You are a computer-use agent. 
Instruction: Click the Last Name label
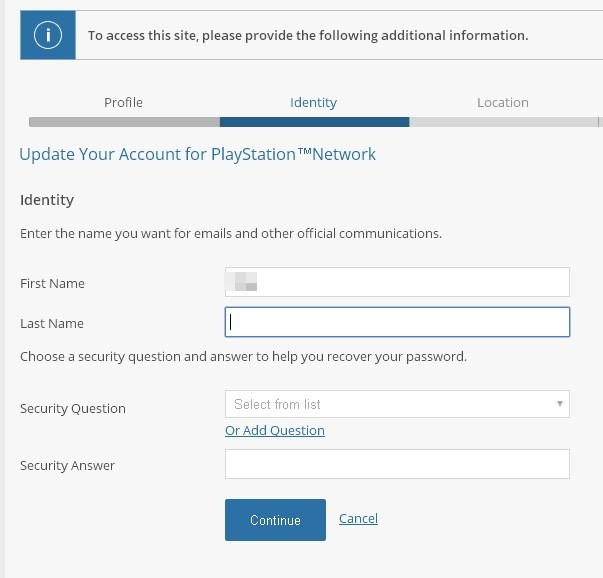(x=52, y=323)
